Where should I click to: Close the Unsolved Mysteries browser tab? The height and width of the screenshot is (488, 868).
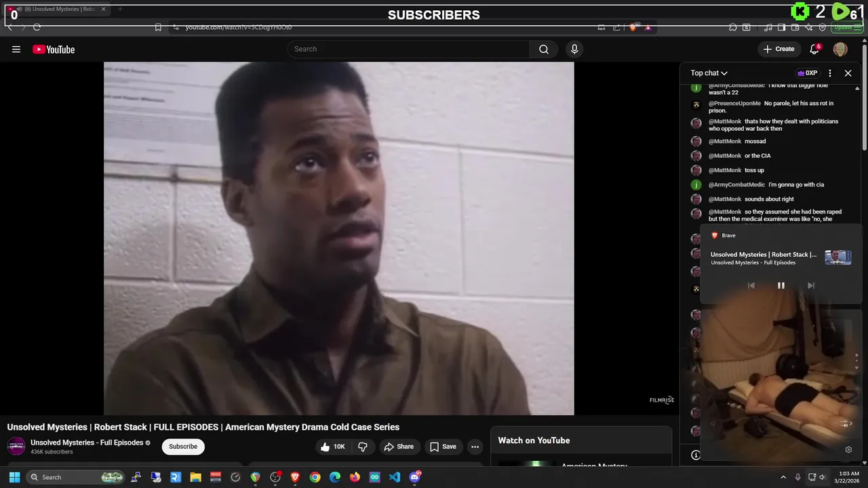click(104, 9)
